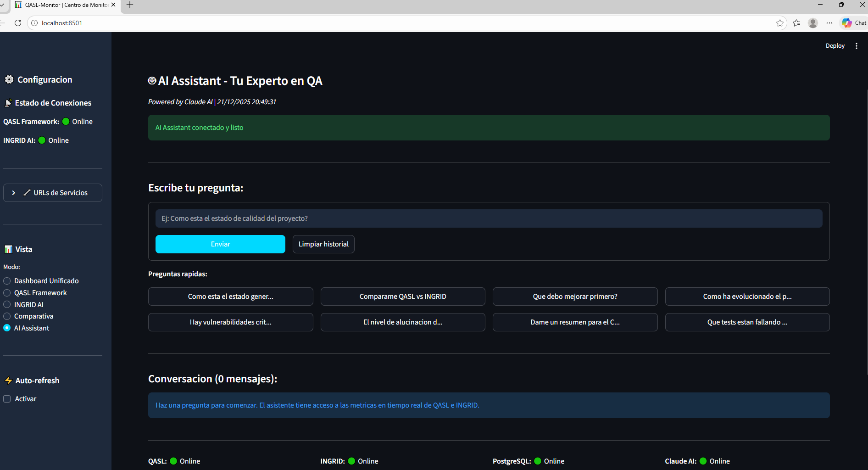Enable the Activar checkbox

point(7,399)
